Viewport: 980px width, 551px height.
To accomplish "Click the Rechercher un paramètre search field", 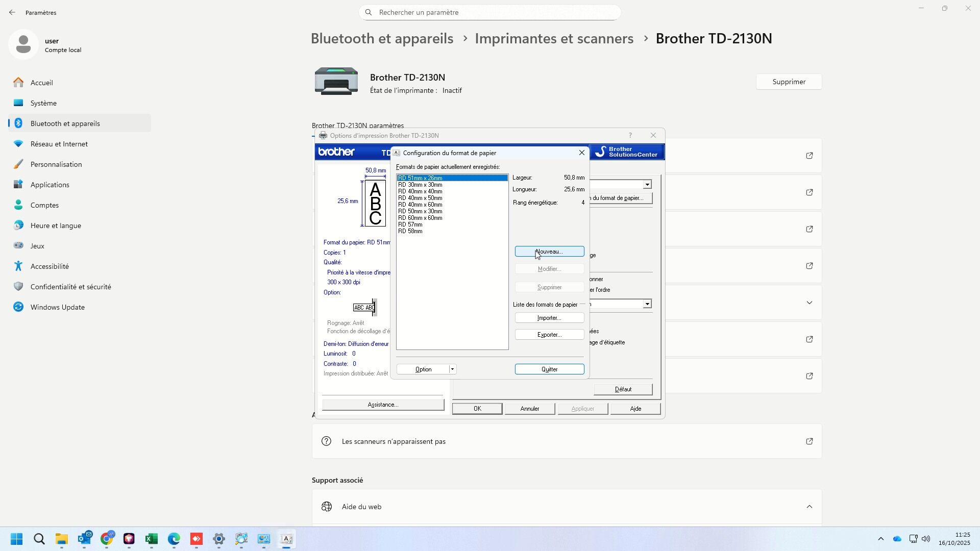I will 489,12.
